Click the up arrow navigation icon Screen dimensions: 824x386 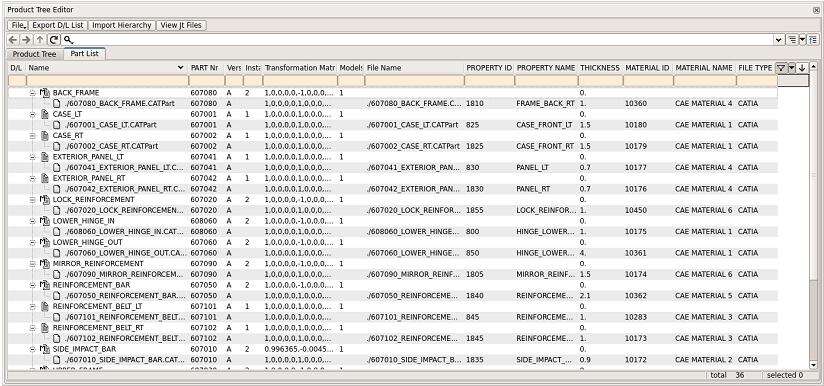40,40
